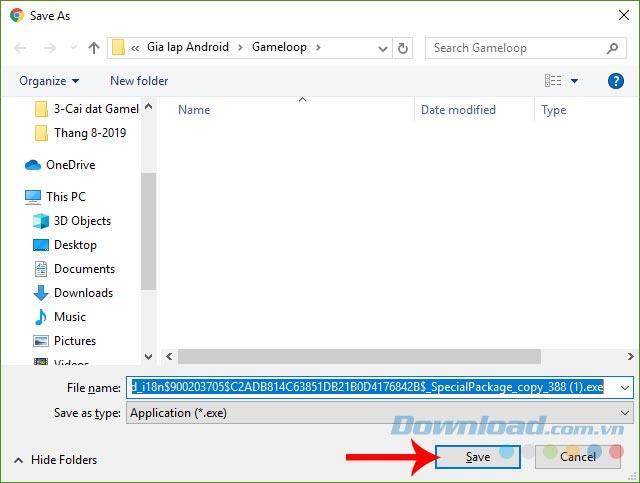
Task: Expand the address bar path history dropdown
Action: (379, 48)
